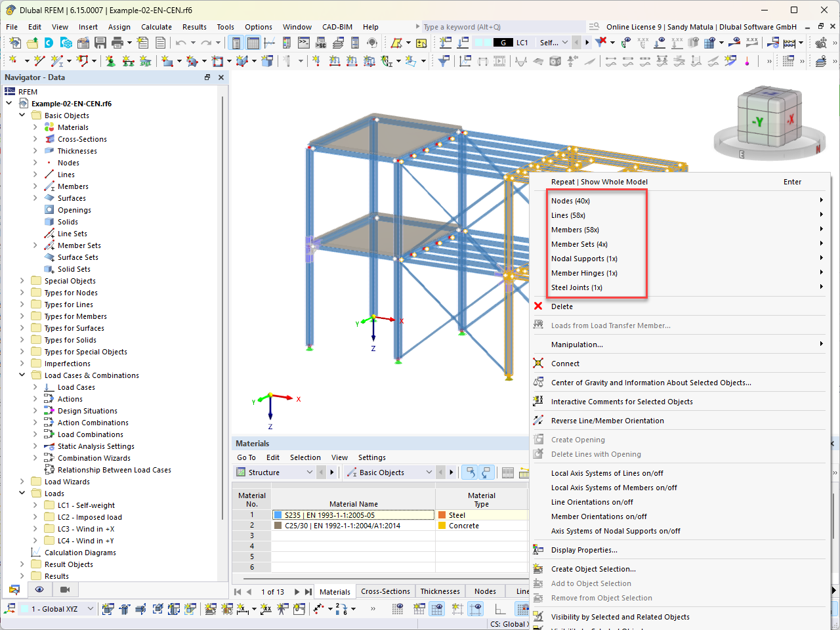Toggle Line Orientations on/off

tap(592, 502)
